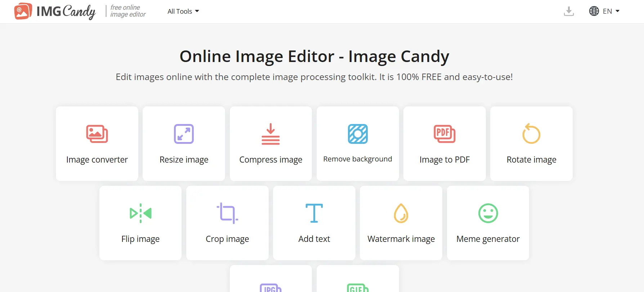Expand the EN language dropdown

coord(611,11)
